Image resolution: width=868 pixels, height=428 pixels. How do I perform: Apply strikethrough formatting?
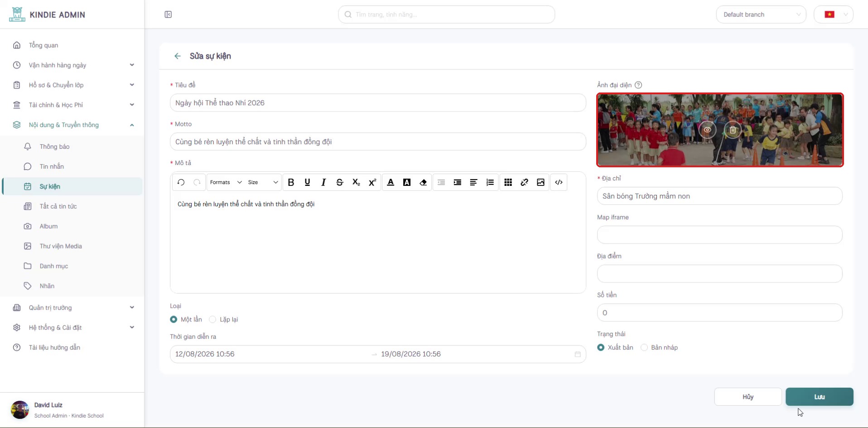point(340,182)
